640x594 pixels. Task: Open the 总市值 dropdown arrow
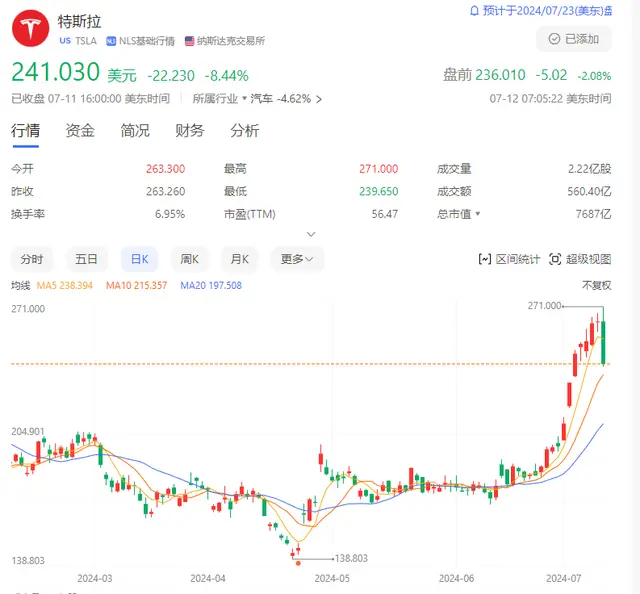(x=478, y=214)
